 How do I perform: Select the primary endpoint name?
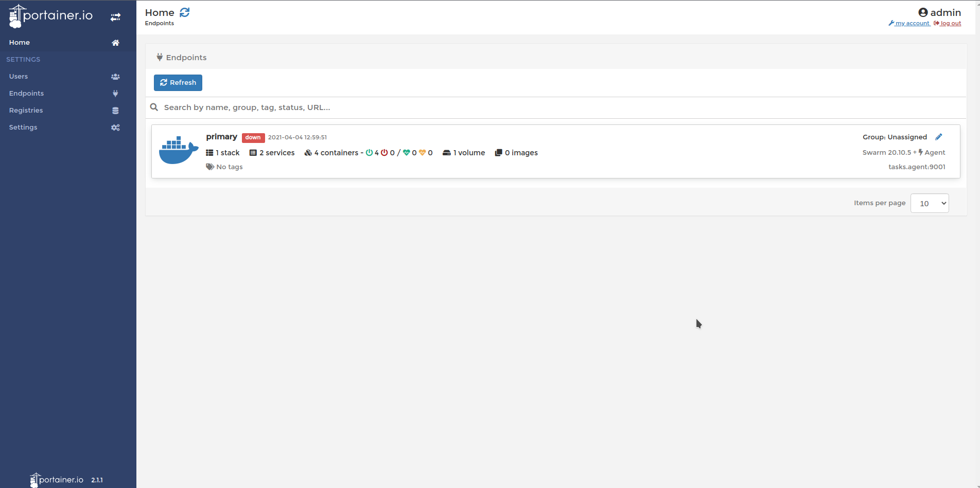click(x=221, y=136)
